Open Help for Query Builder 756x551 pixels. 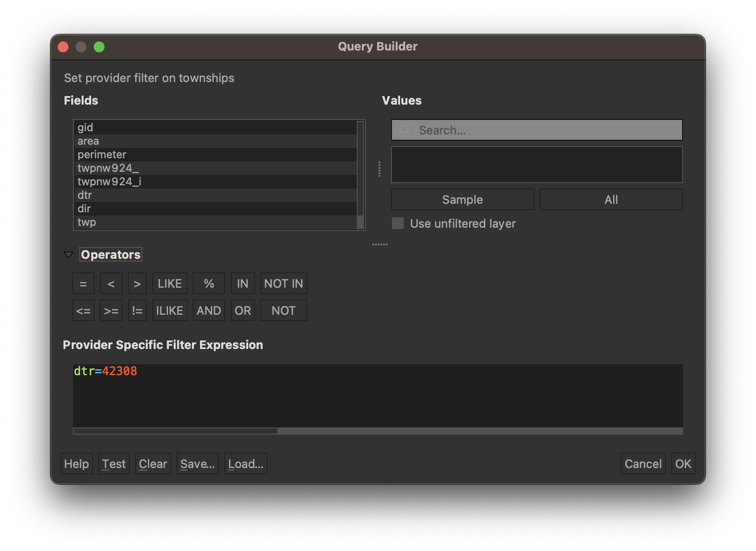click(x=77, y=464)
